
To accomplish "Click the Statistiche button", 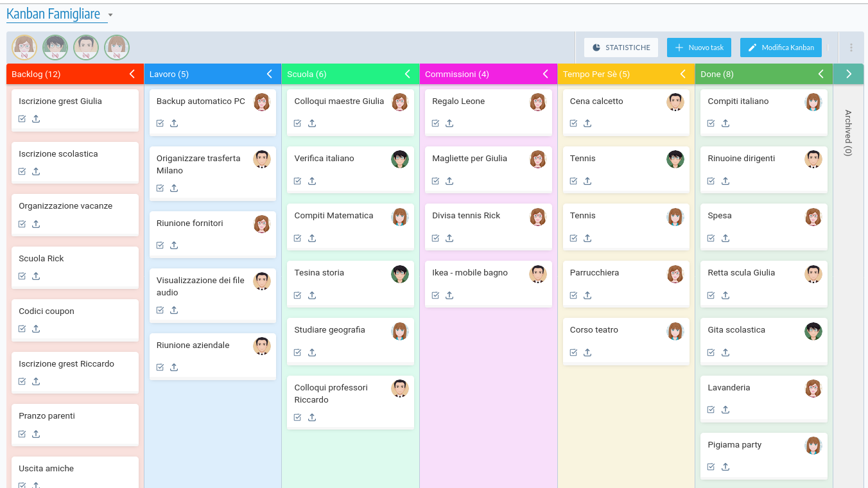I will click(x=621, y=48).
